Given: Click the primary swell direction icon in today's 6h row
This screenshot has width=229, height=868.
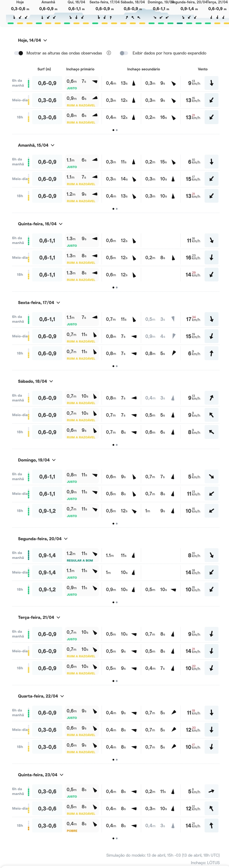Looking at the screenshot, I should [95, 82].
